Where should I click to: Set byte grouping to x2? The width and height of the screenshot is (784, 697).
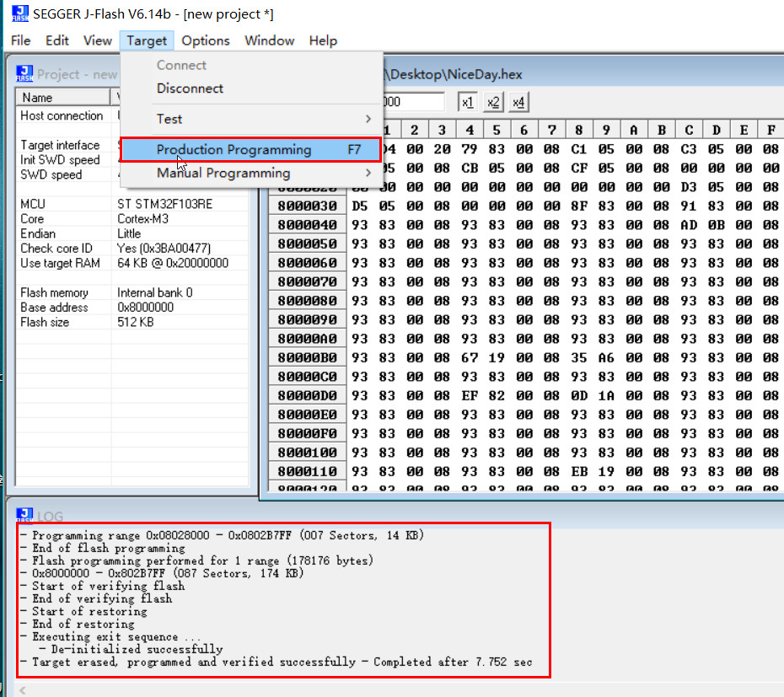[493, 103]
